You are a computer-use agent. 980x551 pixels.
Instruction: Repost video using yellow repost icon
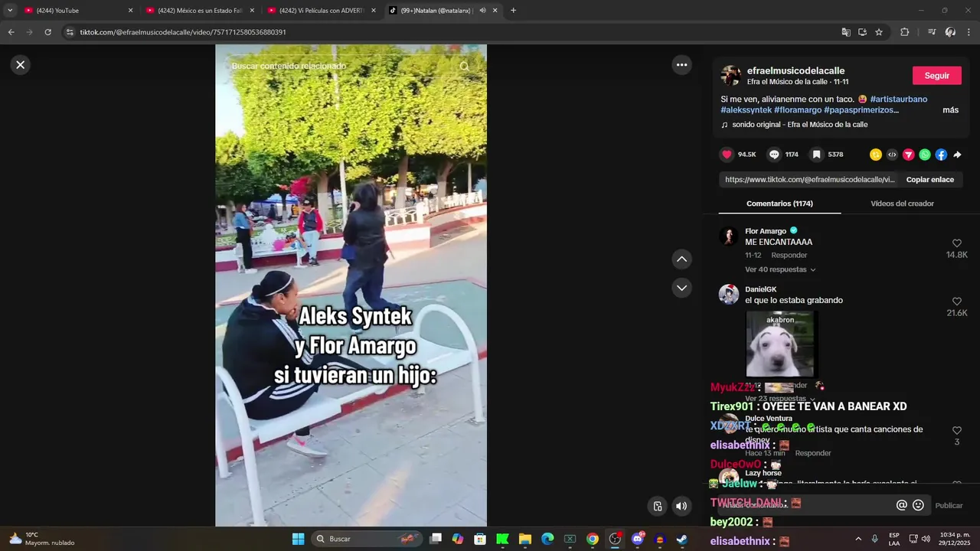pos(876,155)
